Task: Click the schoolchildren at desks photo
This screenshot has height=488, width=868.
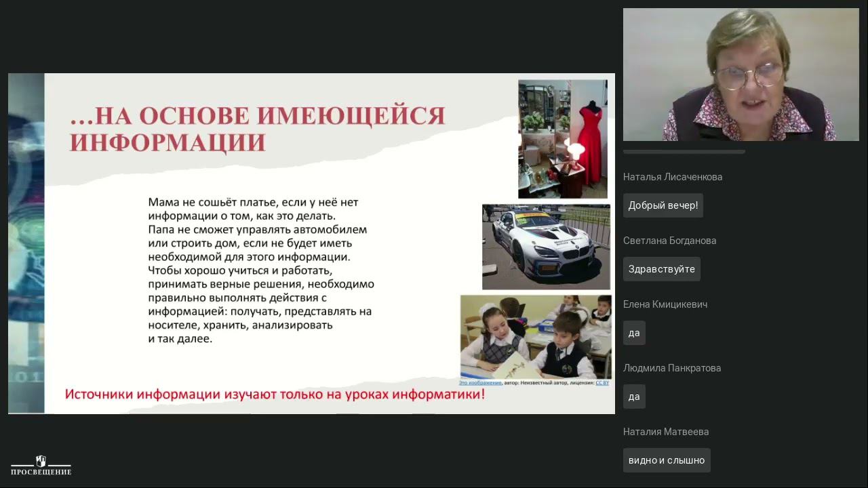Action: tap(536, 337)
